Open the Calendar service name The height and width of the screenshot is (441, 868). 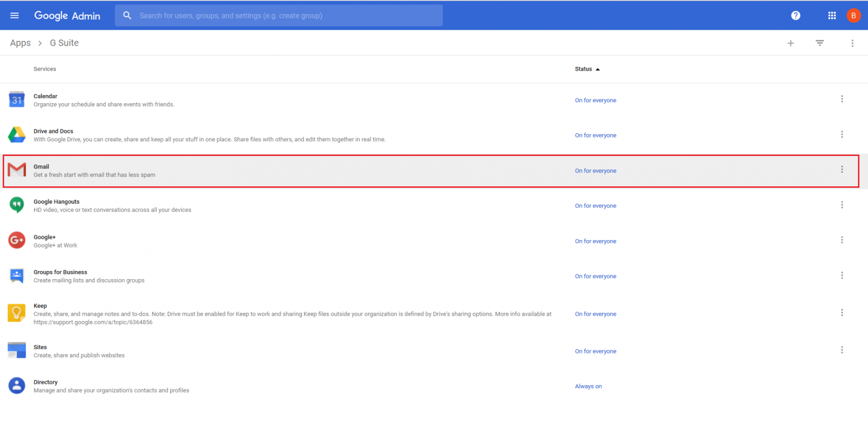pos(46,96)
